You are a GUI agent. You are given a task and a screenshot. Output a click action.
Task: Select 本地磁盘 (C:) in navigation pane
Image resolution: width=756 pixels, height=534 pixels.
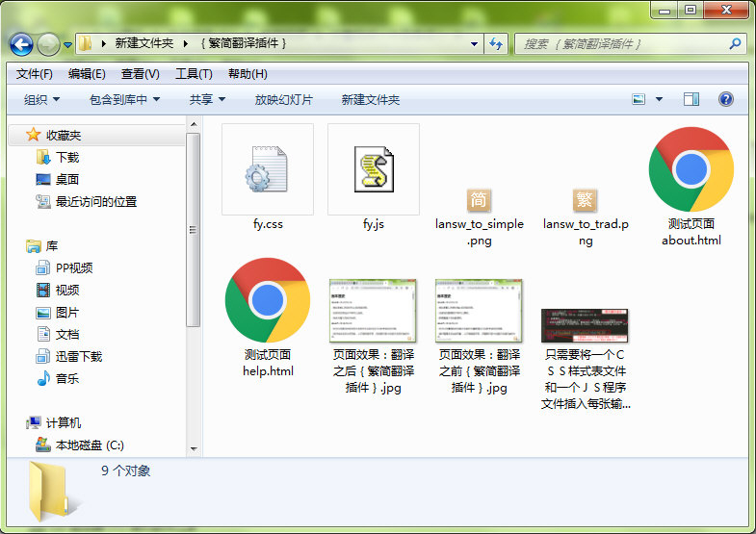[x=90, y=445]
